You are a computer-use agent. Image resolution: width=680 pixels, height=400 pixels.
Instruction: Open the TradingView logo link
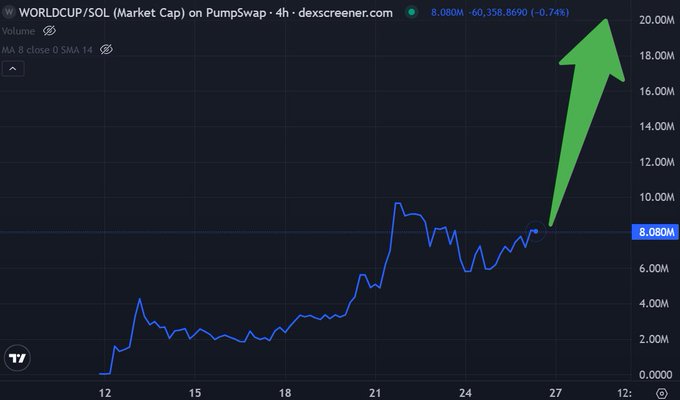[x=17, y=358]
